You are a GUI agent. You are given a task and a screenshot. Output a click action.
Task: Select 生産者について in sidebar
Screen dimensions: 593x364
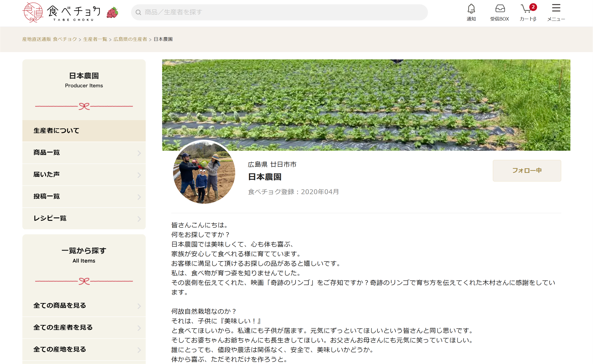[84, 131]
